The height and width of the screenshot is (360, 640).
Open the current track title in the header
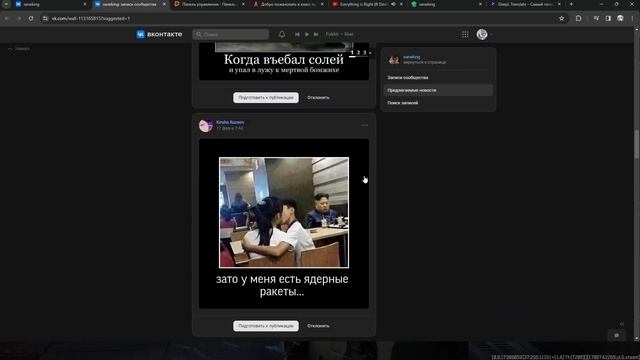pos(339,34)
